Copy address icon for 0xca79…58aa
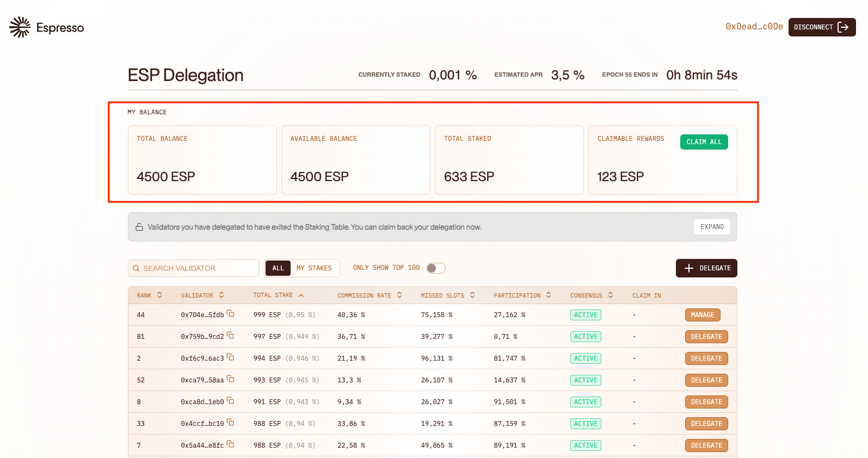The width and height of the screenshot is (868, 458). [230, 379]
